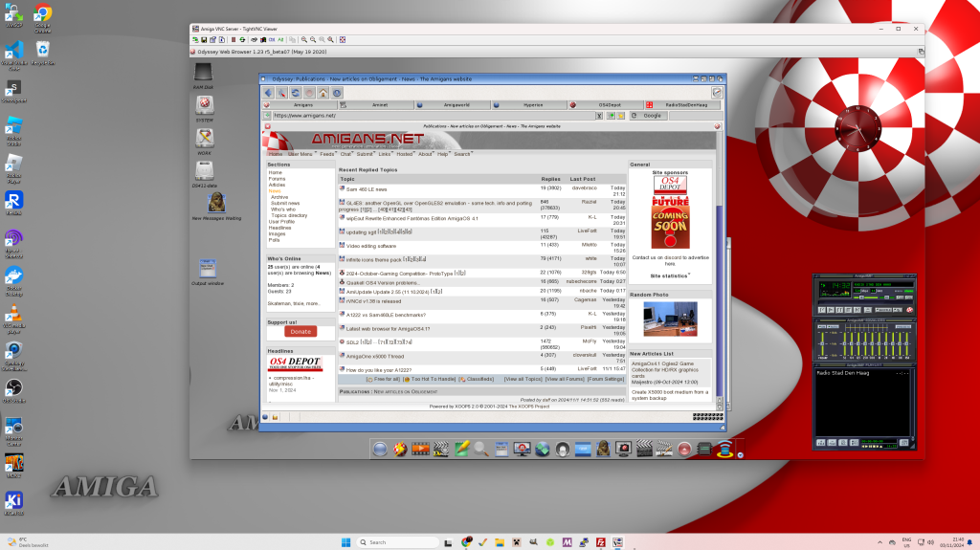Open Google Chrome from Windows desktop
This screenshot has width=980, height=550.
pos(42,17)
